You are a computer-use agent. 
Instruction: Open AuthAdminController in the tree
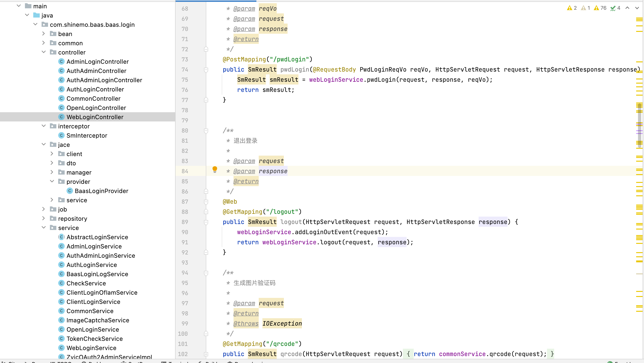(x=96, y=71)
